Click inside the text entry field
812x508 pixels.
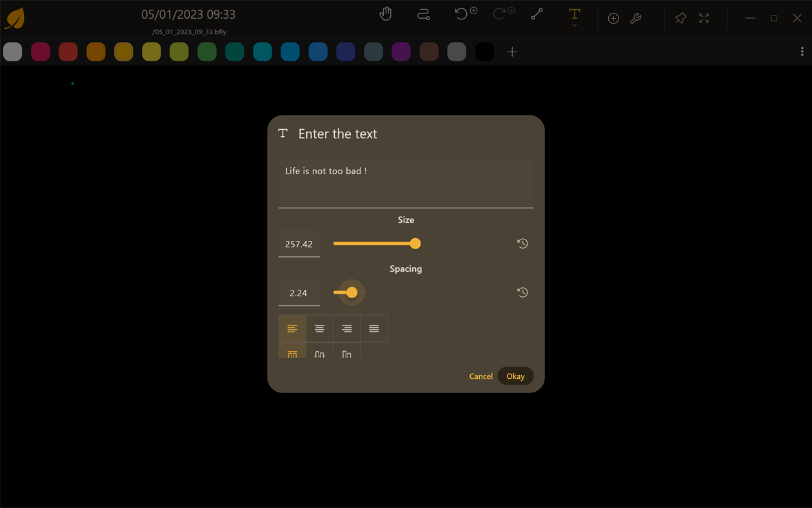tap(405, 181)
